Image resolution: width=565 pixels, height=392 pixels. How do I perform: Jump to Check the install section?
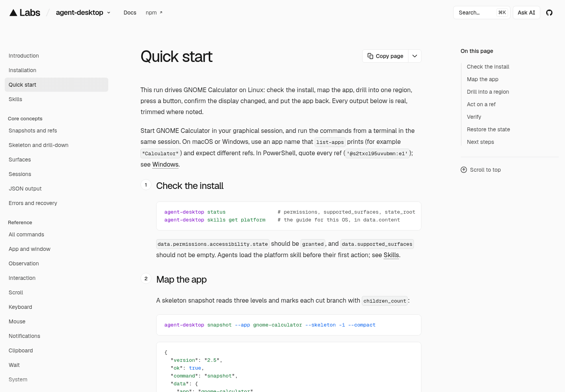488,67
